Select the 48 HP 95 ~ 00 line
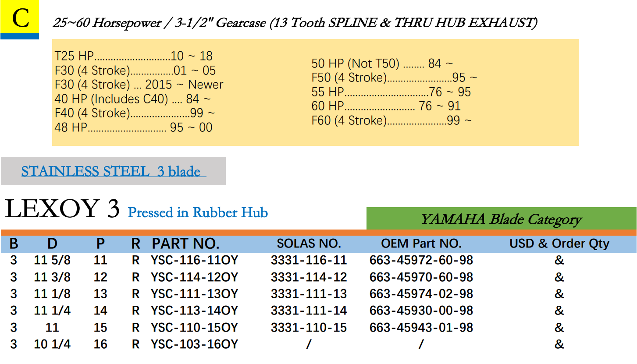 (134, 127)
